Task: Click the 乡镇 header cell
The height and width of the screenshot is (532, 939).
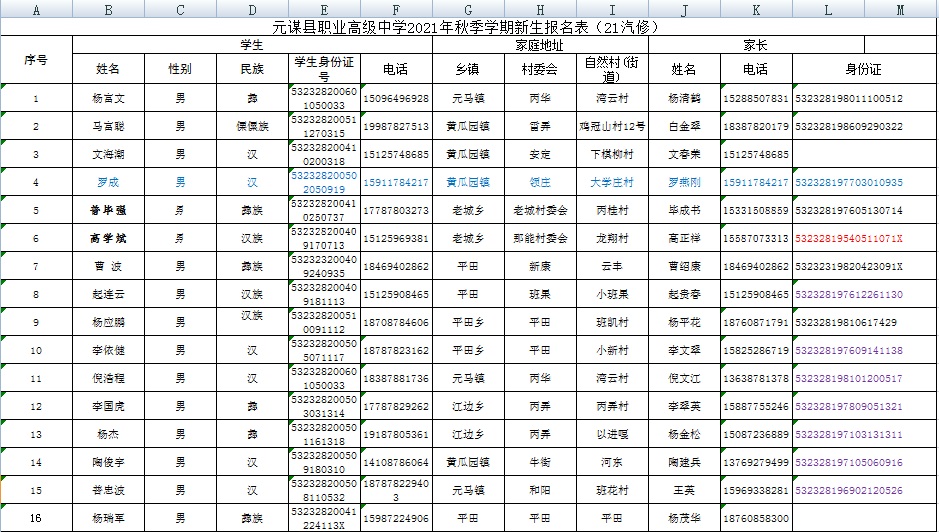Action: [x=468, y=69]
